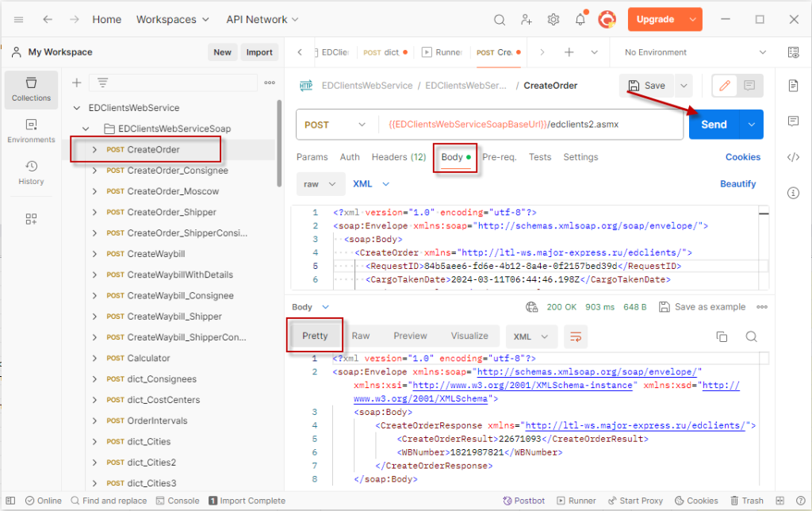
Task: Open the documentation icon in right sidebar
Action: click(x=793, y=86)
